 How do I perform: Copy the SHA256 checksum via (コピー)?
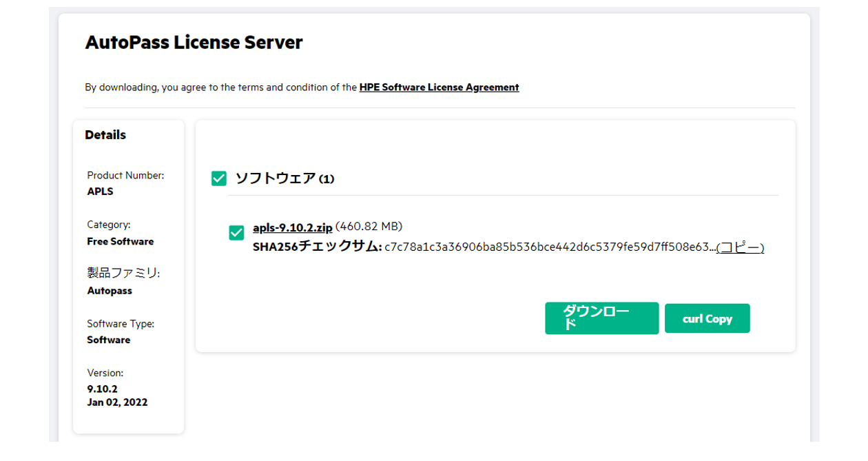(742, 247)
